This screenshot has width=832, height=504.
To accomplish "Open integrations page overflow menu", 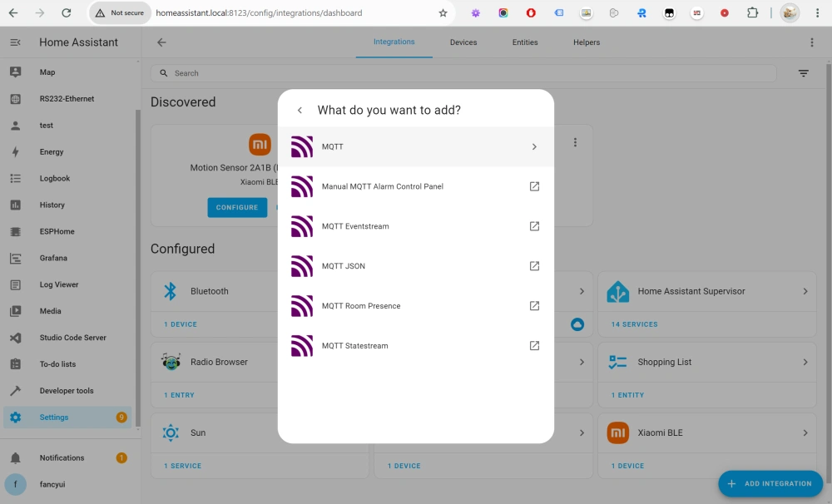I will tap(812, 42).
